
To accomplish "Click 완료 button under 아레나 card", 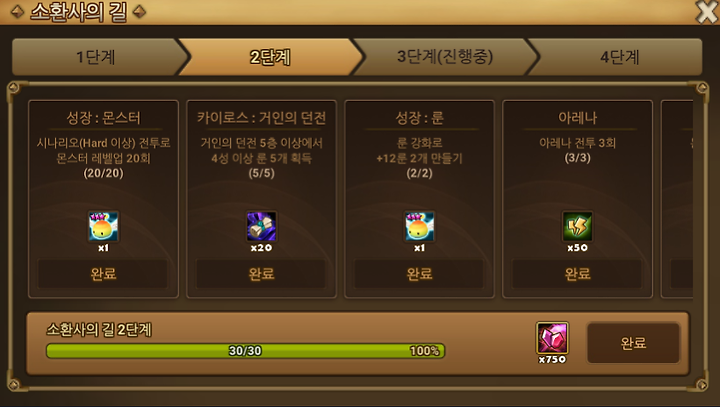I will coord(577,274).
